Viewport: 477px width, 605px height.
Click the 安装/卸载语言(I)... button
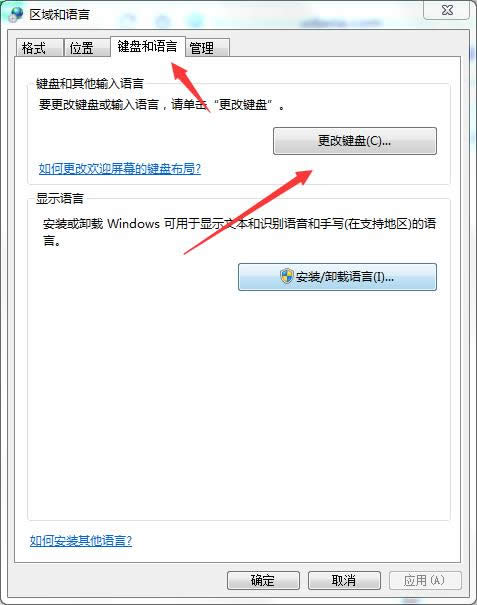coord(337,277)
